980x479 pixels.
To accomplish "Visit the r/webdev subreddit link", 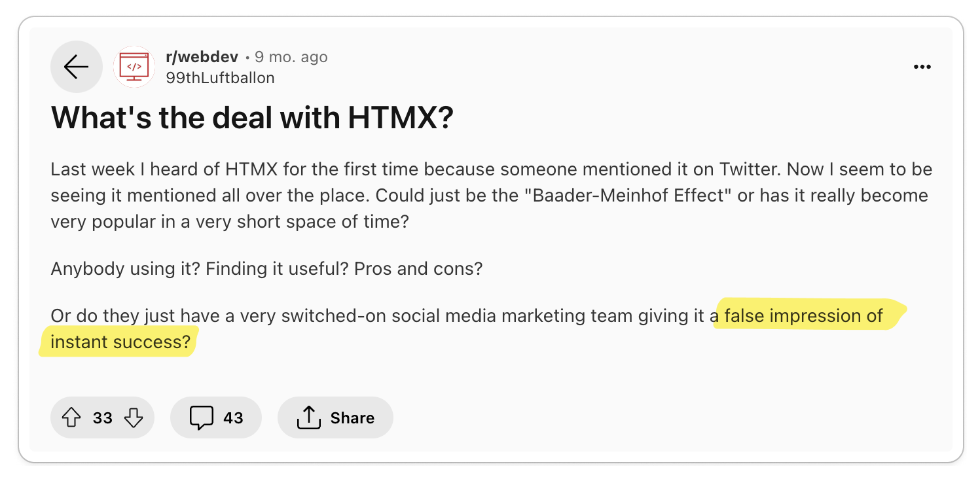I will [202, 57].
